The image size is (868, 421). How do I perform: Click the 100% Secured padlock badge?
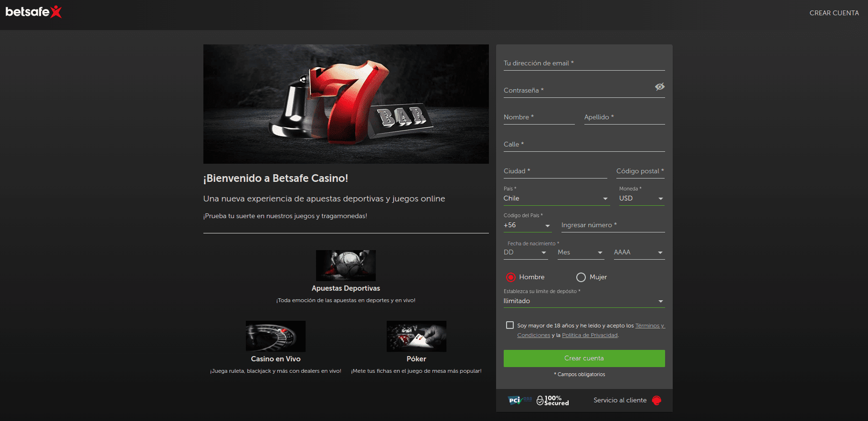[552, 400]
